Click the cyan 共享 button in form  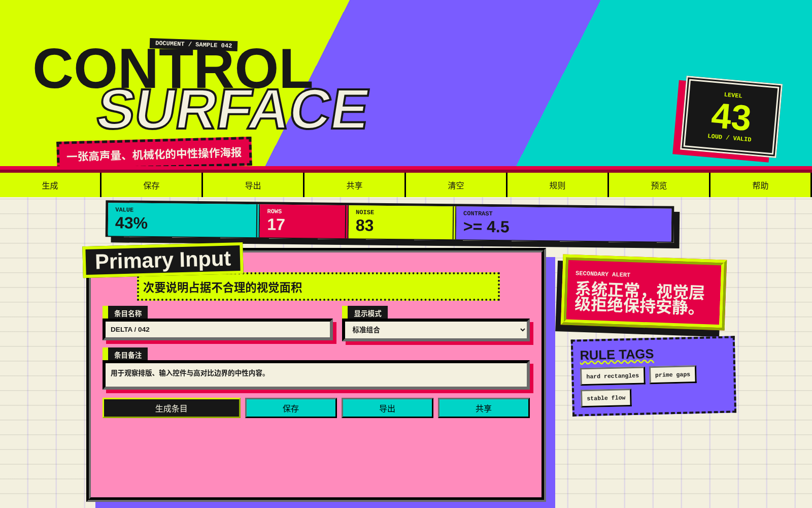pos(484,408)
